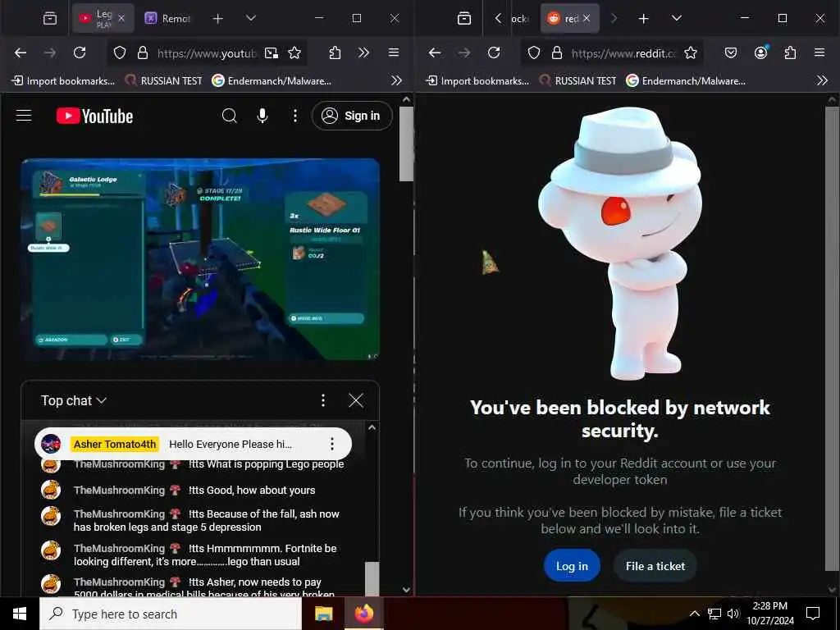
Task: Play the Lego Fortnite video thumbnail
Action: point(200,259)
